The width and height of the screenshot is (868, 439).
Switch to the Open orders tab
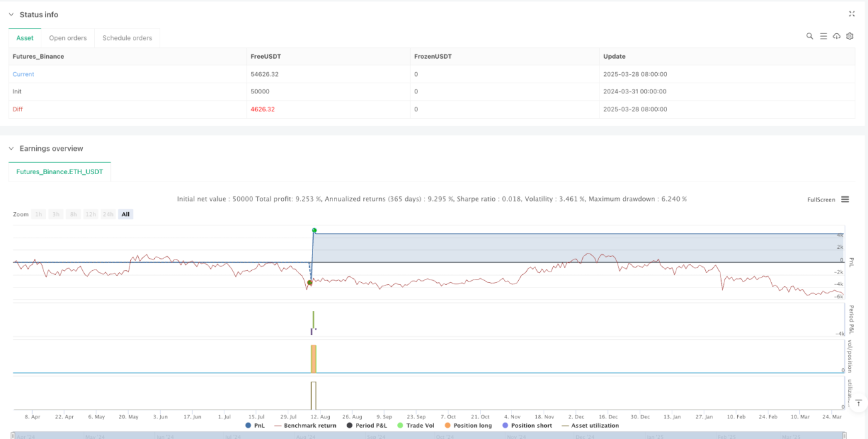tap(68, 38)
